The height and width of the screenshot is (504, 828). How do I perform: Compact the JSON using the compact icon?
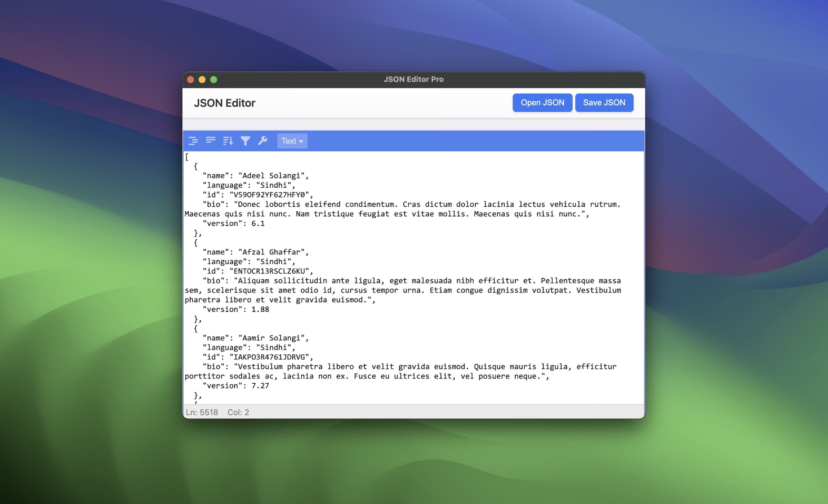click(x=211, y=141)
